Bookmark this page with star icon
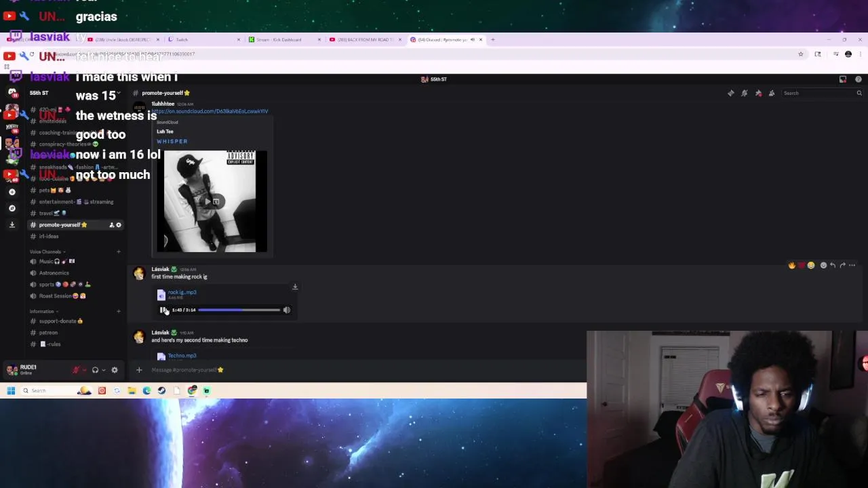 tap(801, 54)
